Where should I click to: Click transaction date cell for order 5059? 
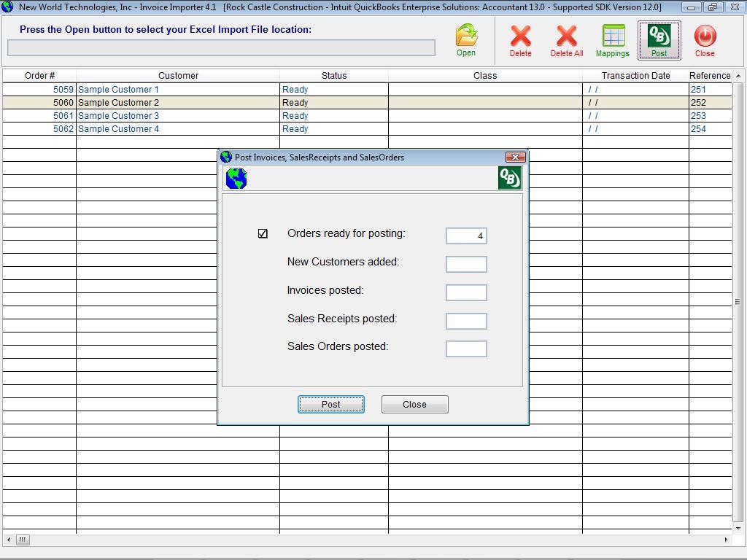(x=635, y=90)
